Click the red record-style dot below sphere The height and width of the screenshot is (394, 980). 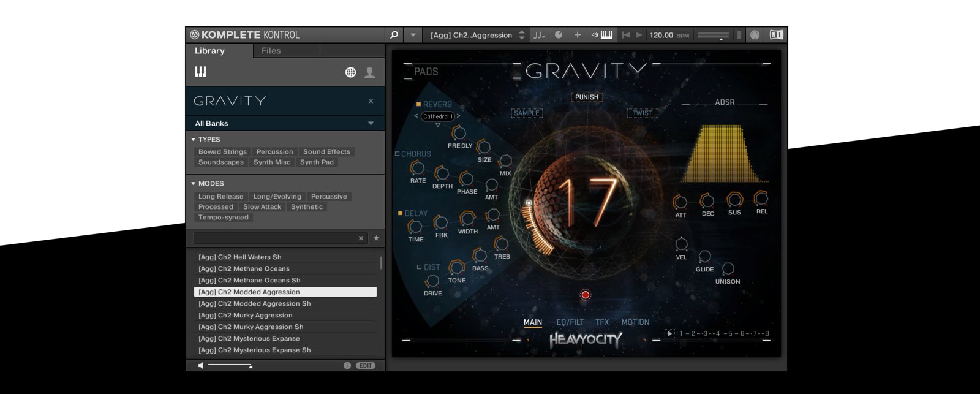(586, 295)
